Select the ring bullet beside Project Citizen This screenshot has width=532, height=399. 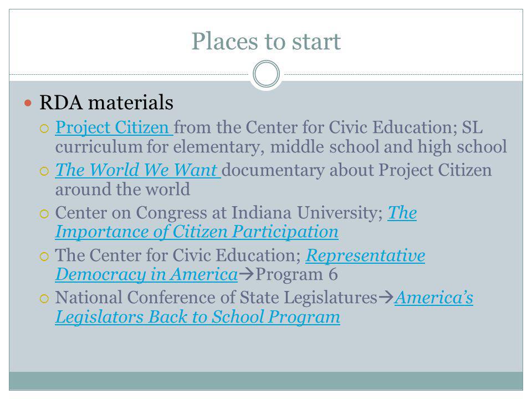tap(44, 129)
